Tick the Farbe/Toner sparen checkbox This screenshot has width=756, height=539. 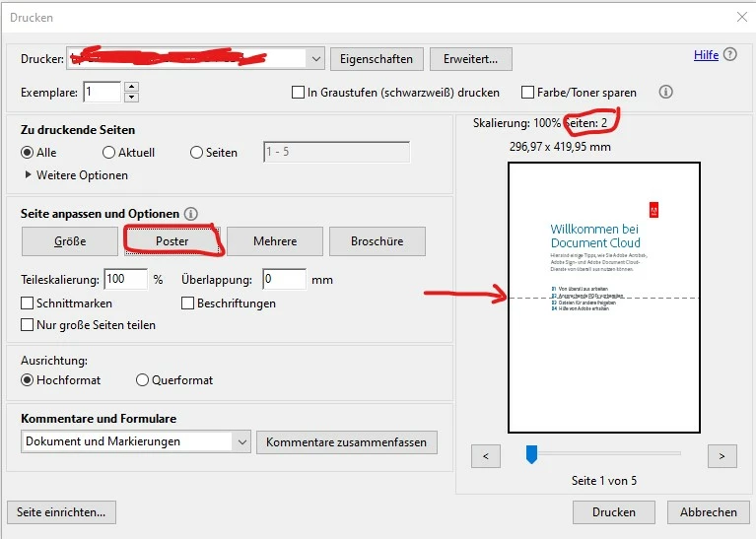pos(527,92)
